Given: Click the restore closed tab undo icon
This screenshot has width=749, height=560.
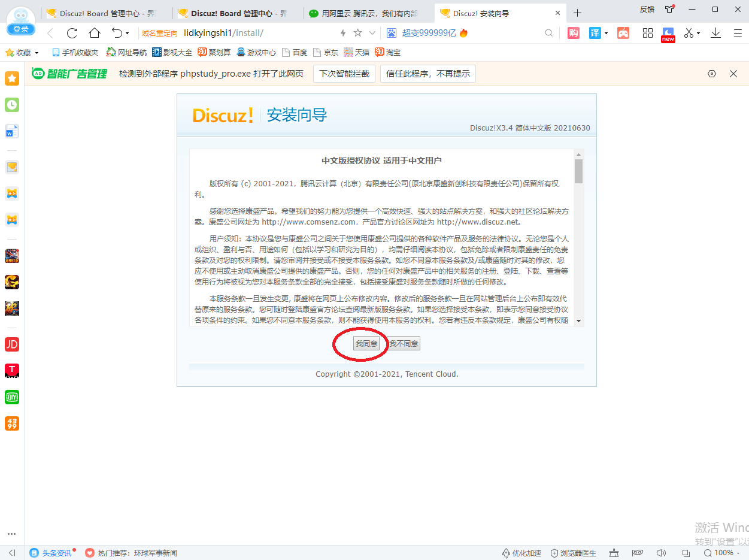Looking at the screenshot, I should tap(117, 33).
